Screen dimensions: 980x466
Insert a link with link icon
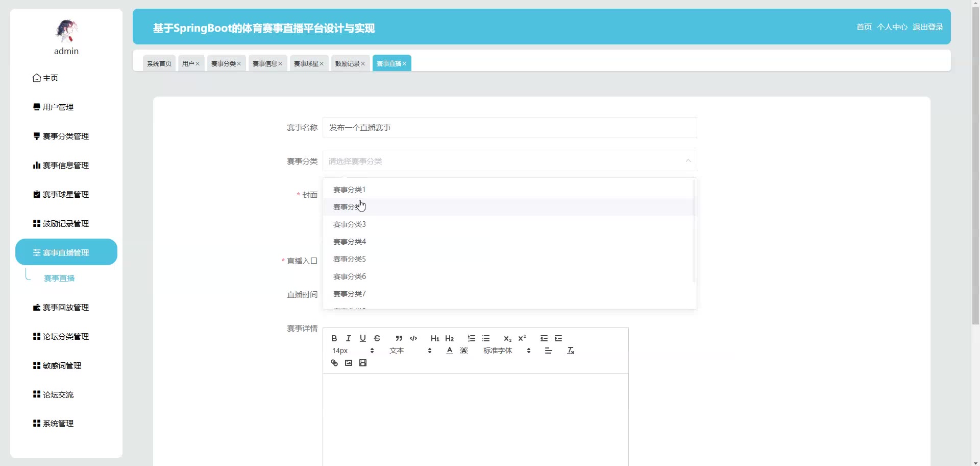334,363
